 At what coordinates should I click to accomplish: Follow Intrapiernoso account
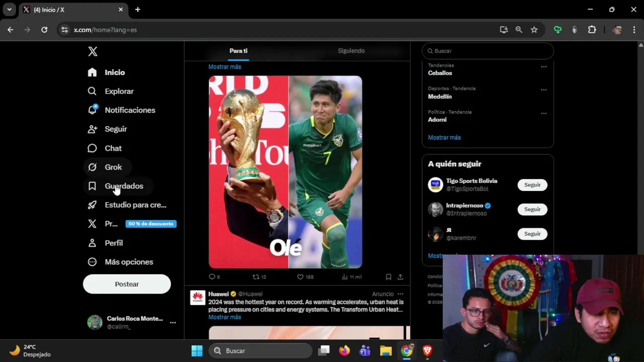pos(532,209)
